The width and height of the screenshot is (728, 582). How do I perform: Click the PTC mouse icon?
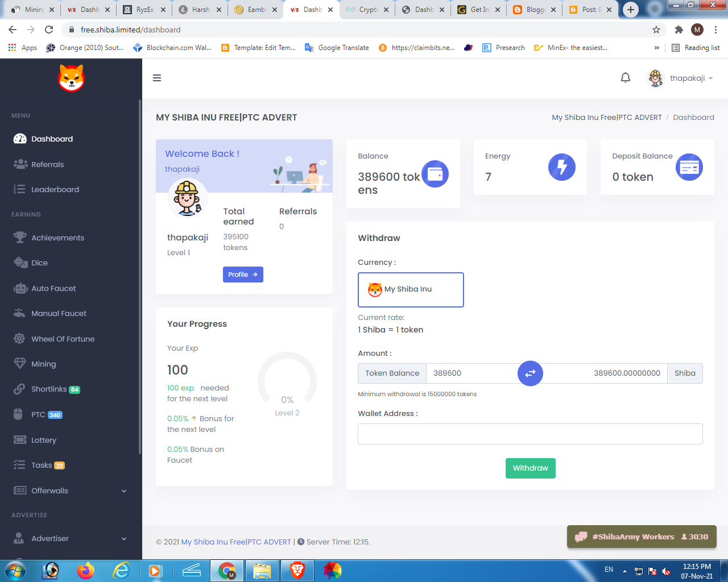pyautogui.click(x=18, y=414)
